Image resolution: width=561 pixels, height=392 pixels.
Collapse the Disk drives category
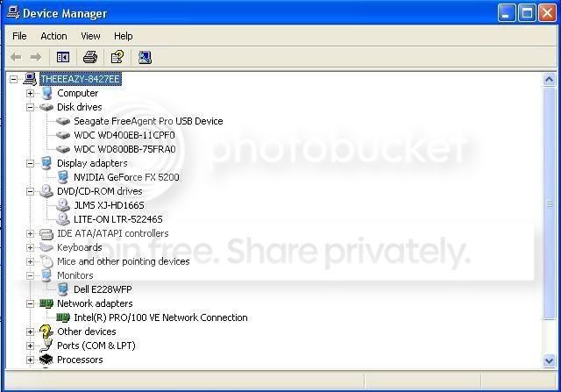tap(31, 107)
